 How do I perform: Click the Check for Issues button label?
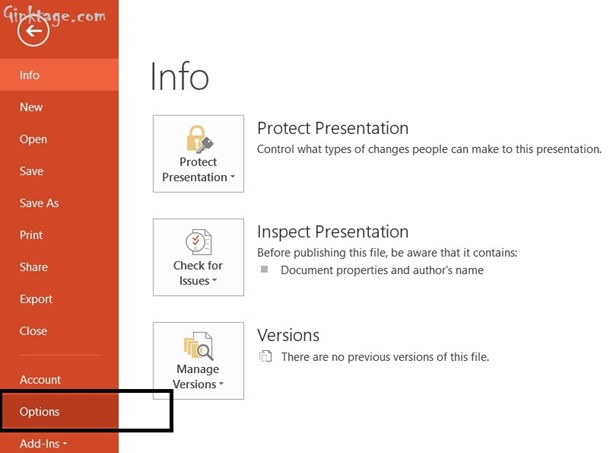[x=198, y=273]
